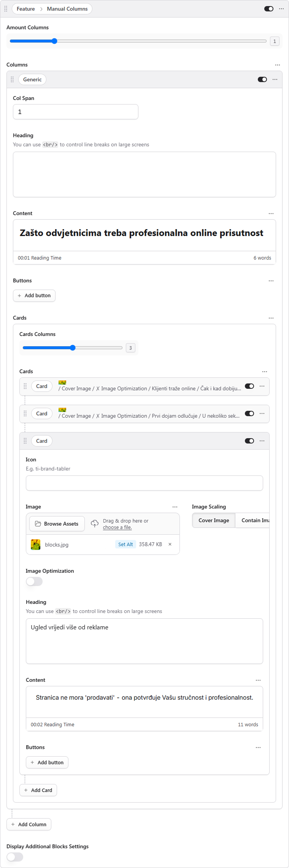
Task: Open the Manual Columns block options menu
Action: pyautogui.click(x=281, y=9)
